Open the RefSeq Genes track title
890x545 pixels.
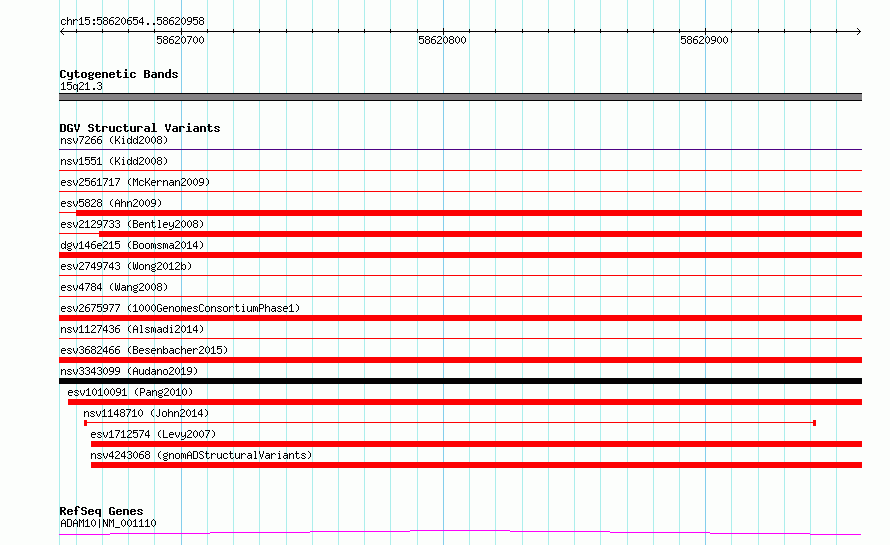[x=101, y=511]
